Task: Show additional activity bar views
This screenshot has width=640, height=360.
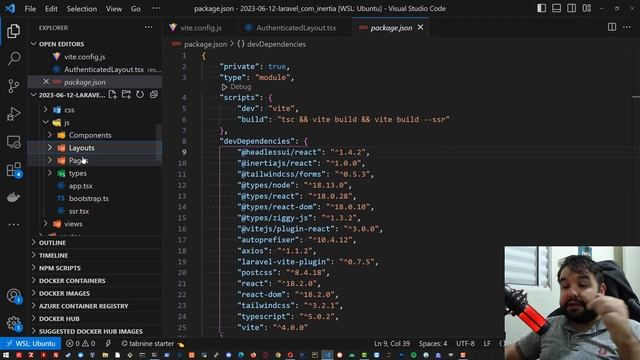Action: 13,224
